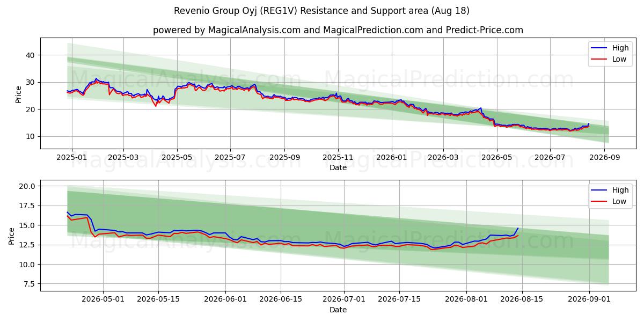Click the '2026-03' tick label

click(443, 157)
